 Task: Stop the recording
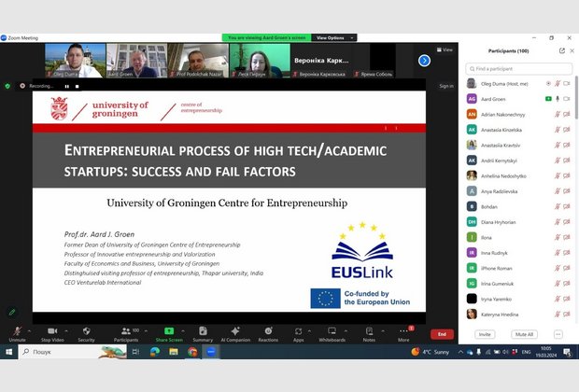(77, 87)
